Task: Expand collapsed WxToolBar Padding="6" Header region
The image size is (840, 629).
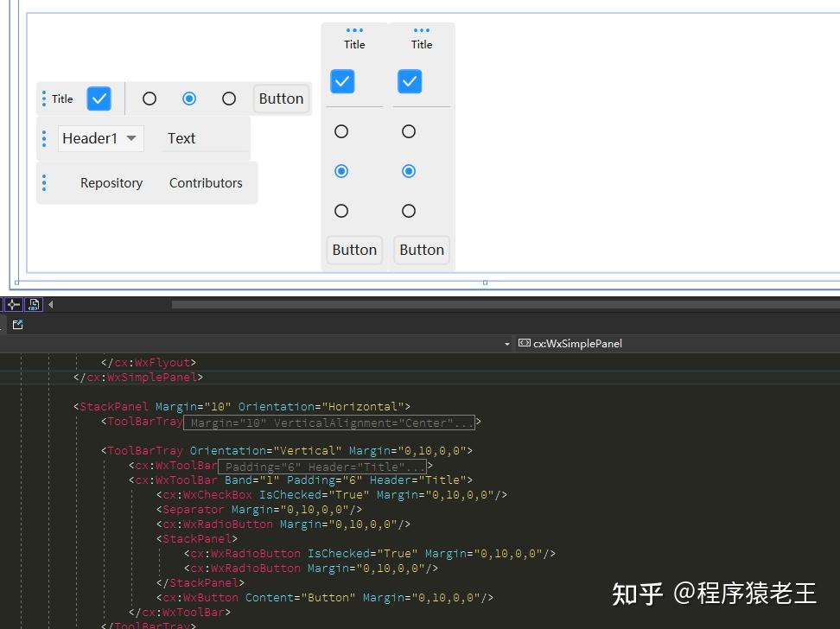Action: click(322, 467)
